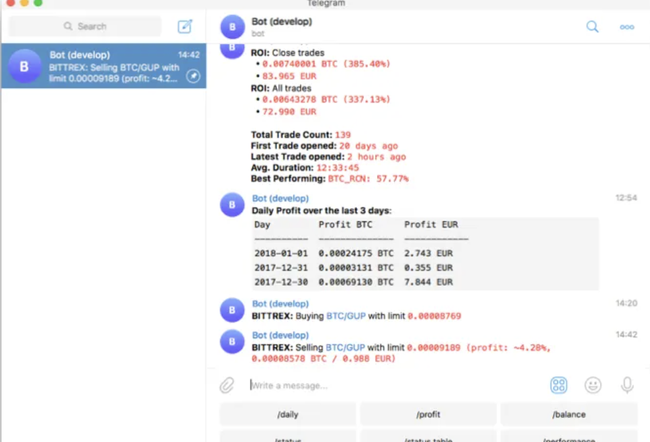Click Bot avatar beside the Buying message

tap(232, 310)
